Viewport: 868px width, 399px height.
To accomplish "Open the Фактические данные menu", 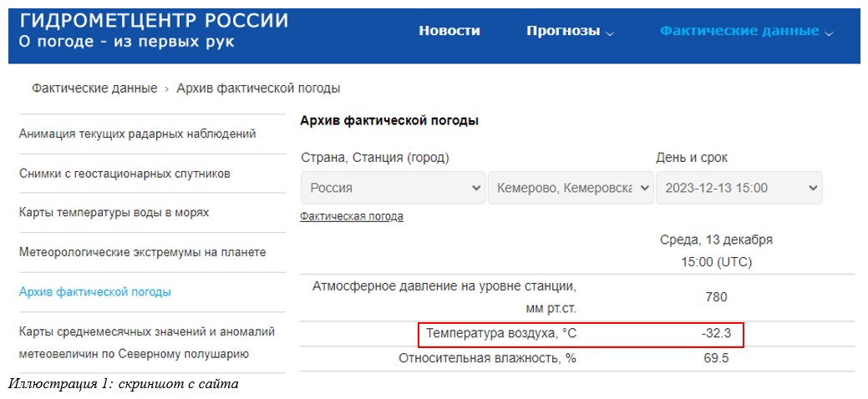I will [746, 31].
